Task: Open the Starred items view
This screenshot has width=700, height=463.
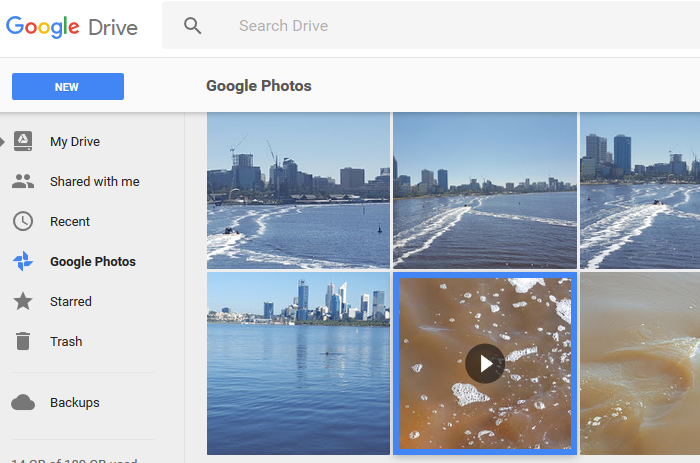Action: [71, 302]
